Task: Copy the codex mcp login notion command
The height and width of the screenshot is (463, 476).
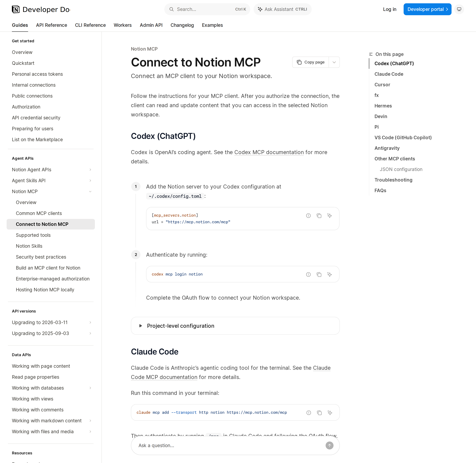Action: [x=319, y=274]
